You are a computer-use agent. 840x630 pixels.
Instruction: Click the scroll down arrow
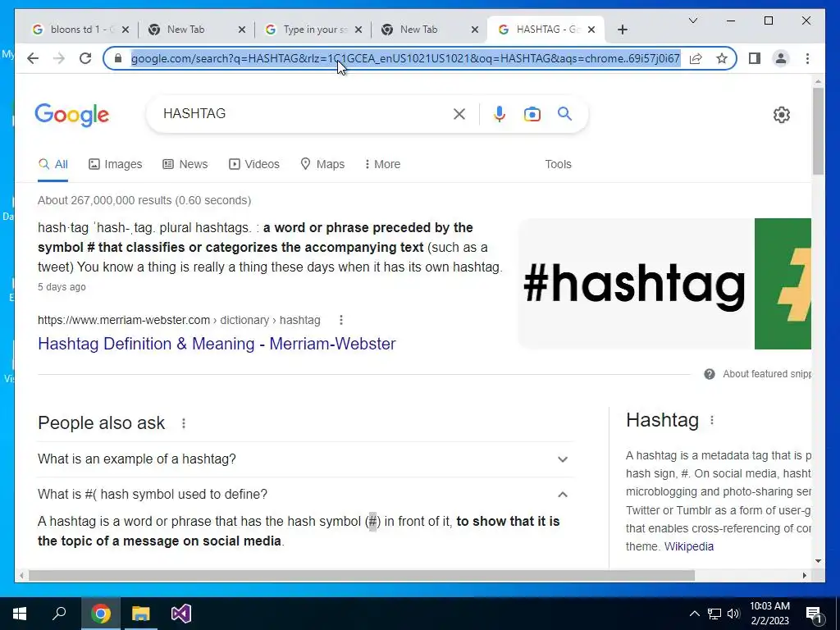(818, 561)
